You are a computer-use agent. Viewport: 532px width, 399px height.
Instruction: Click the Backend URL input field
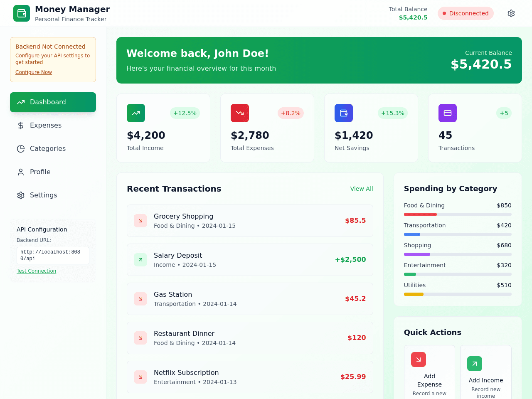point(53,255)
